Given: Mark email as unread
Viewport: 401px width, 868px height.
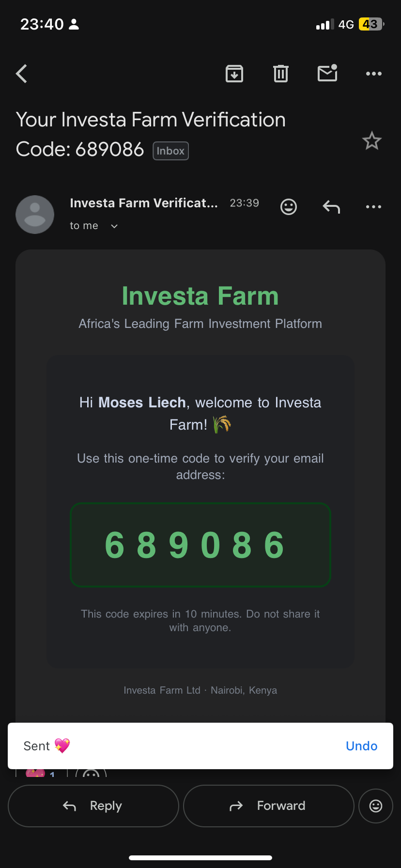Looking at the screenshot, I should pyautogui.click(x=327, y=73).
